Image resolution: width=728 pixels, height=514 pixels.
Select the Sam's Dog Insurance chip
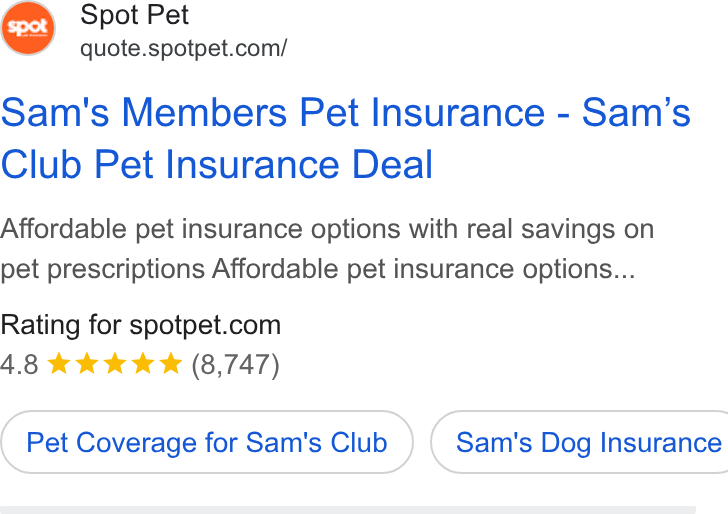point(579,442)
